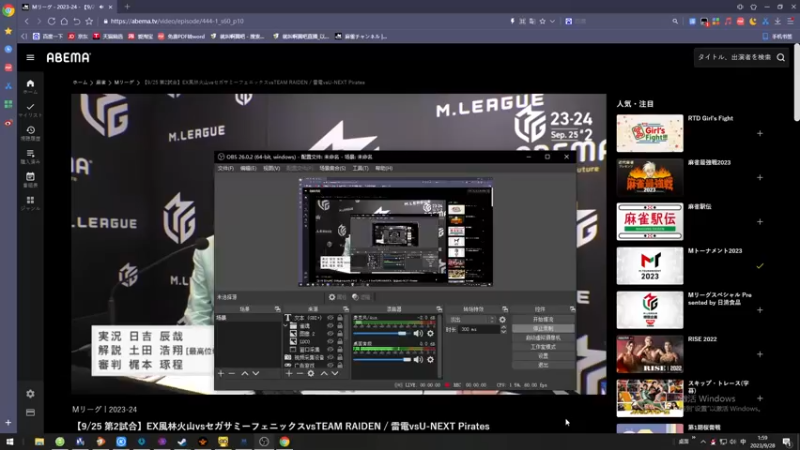
Task: Open the 场景集合(S) menu in OBS
Action: [332, 168]
